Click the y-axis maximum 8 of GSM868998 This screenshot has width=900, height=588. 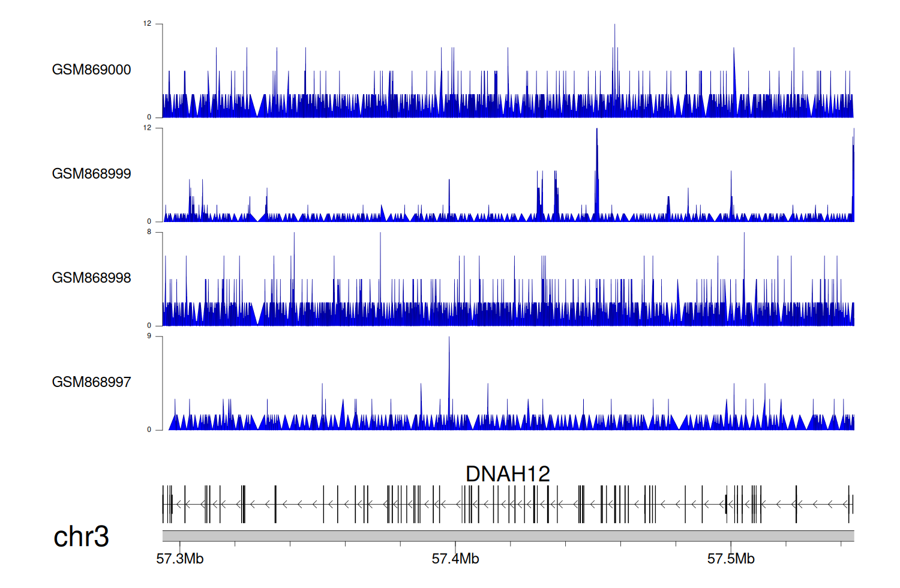point(149,232)
